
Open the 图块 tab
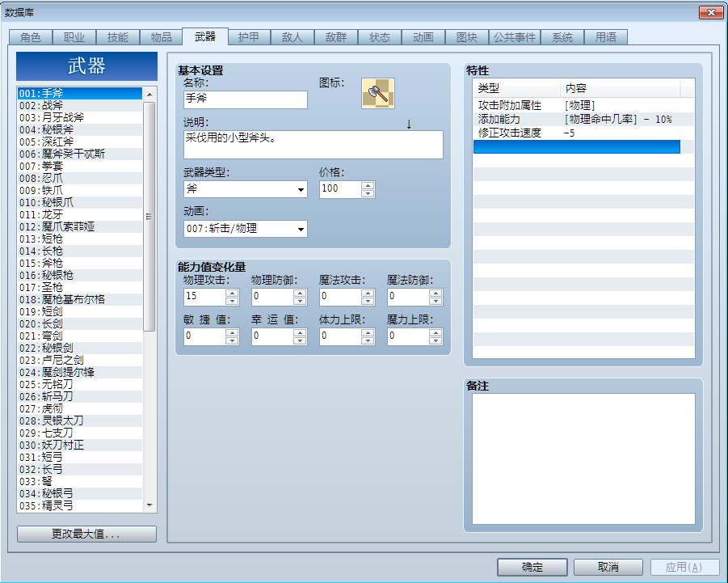click(x=467, y=37)
